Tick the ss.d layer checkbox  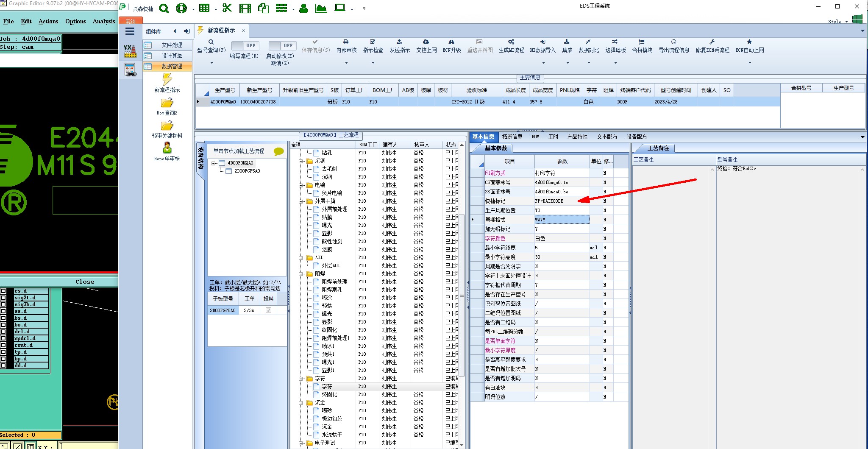click(x=4, y=311)
